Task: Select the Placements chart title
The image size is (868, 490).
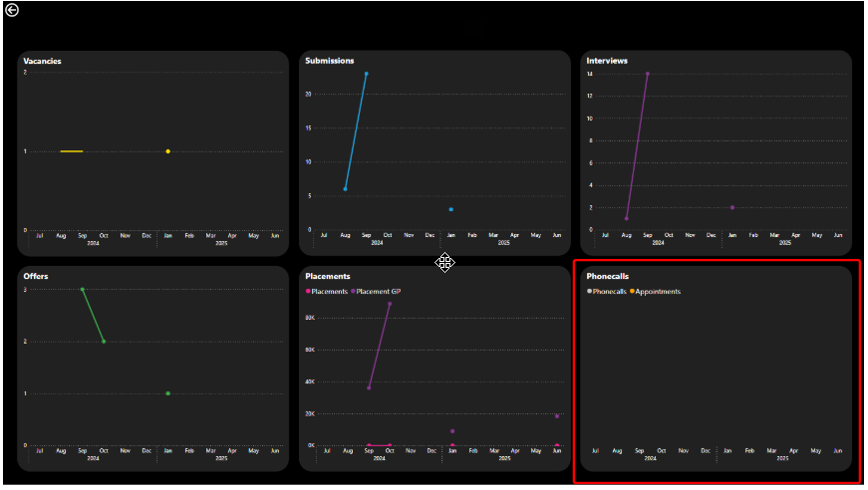Action: click(x=328, y=276)
